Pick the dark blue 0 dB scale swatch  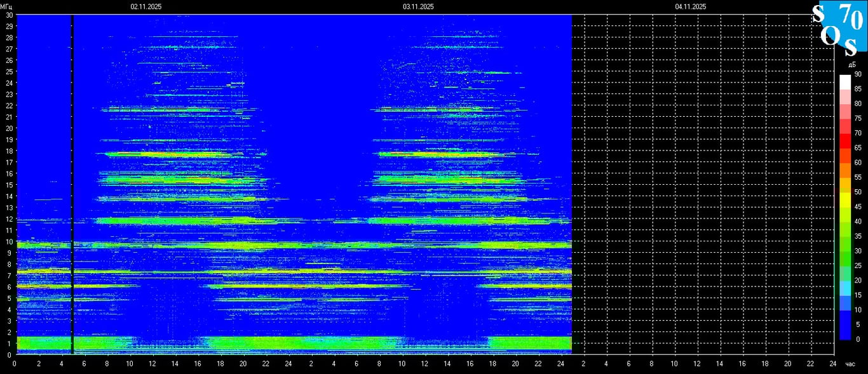(844, 331)
